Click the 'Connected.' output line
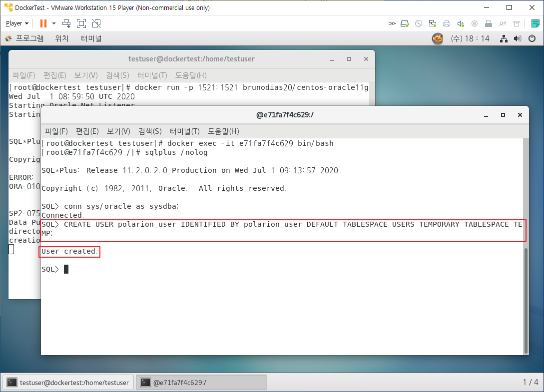The height and width of the screenshot is (392, 544). click(62, 215)
